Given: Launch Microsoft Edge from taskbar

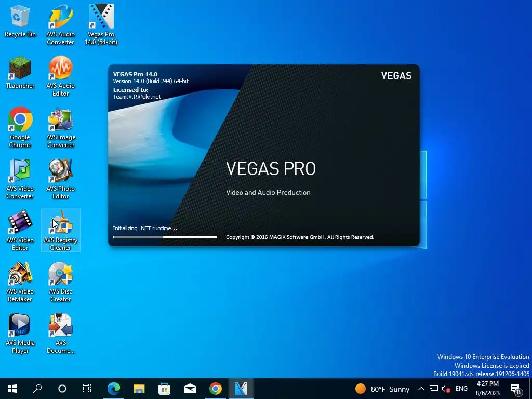Looking at the screenshot, I should [114, 389].
